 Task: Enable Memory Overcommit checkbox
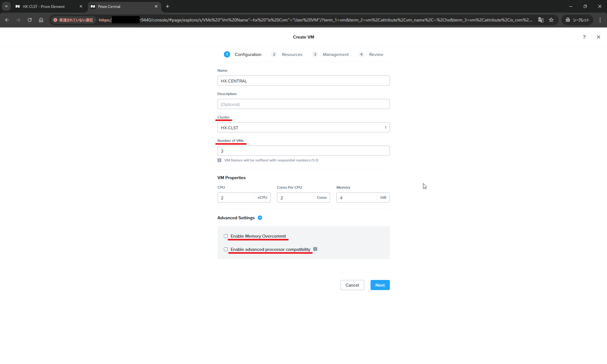pyautogui.click(x=225, y=236)
